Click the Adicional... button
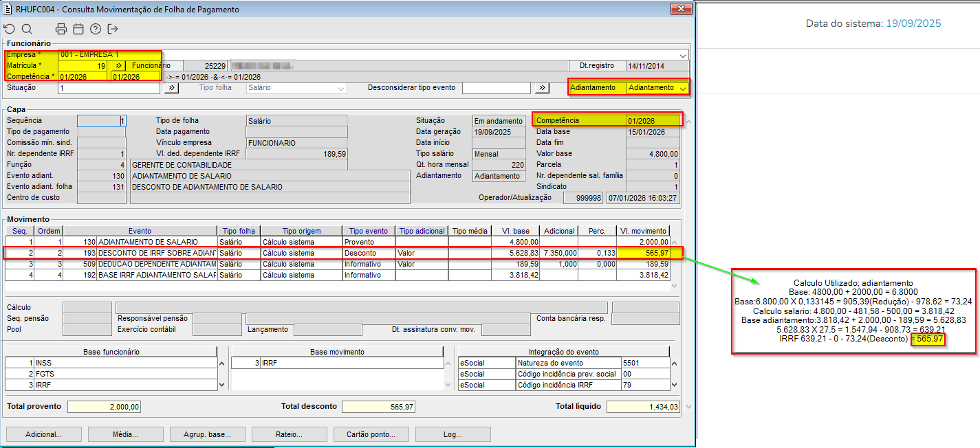This screenshot has width=980, height=448. pos(43,434)
